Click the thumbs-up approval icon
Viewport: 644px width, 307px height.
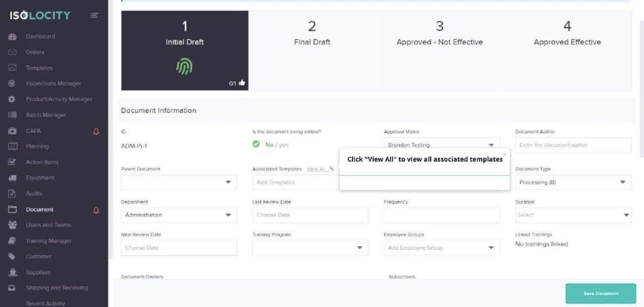click(x=242, y=83)
